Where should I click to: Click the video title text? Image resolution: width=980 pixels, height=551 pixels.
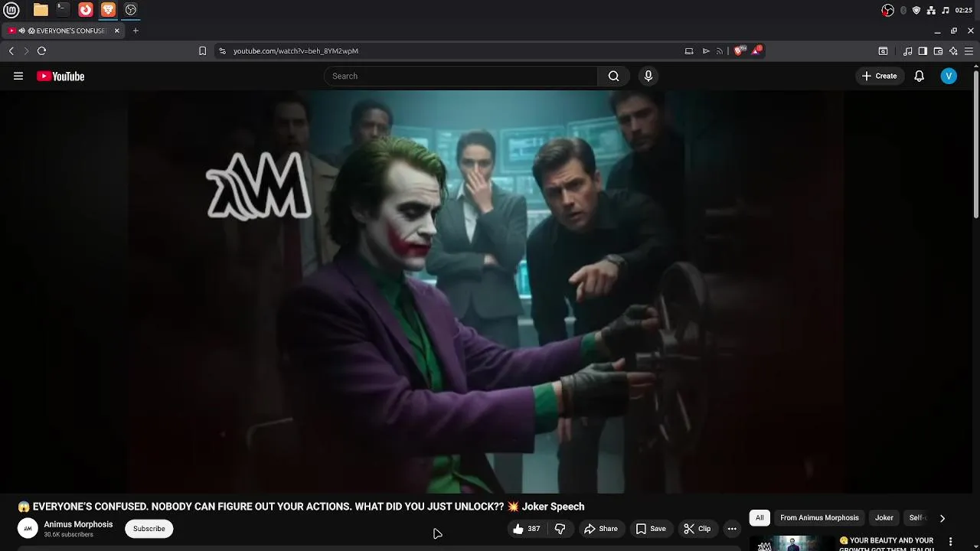(x=301, y=507)
